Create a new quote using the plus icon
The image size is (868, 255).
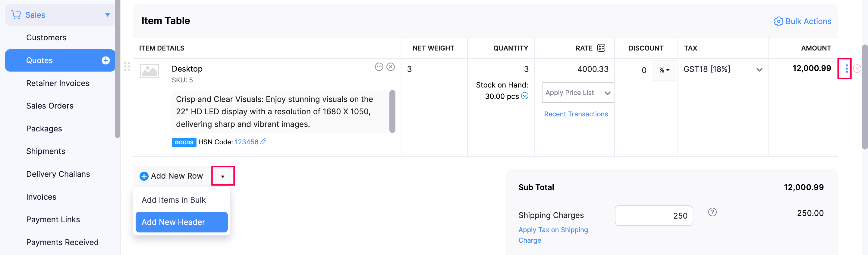coord(106,60)
